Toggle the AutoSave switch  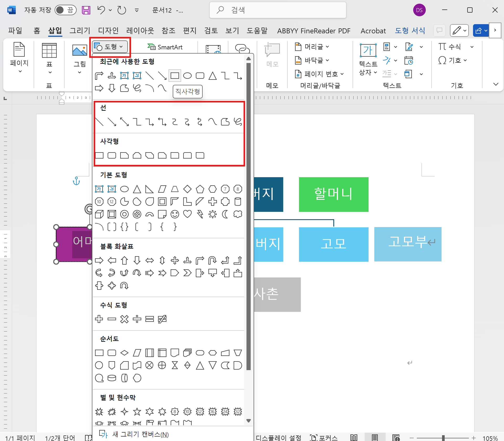click(x=65, y=10)
